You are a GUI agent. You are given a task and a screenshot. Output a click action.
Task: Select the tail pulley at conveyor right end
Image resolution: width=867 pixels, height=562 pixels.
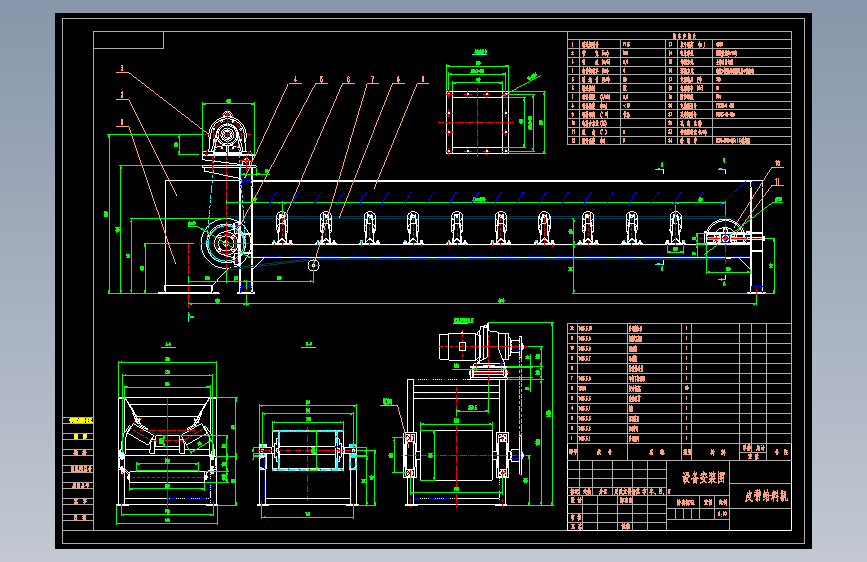725,237
